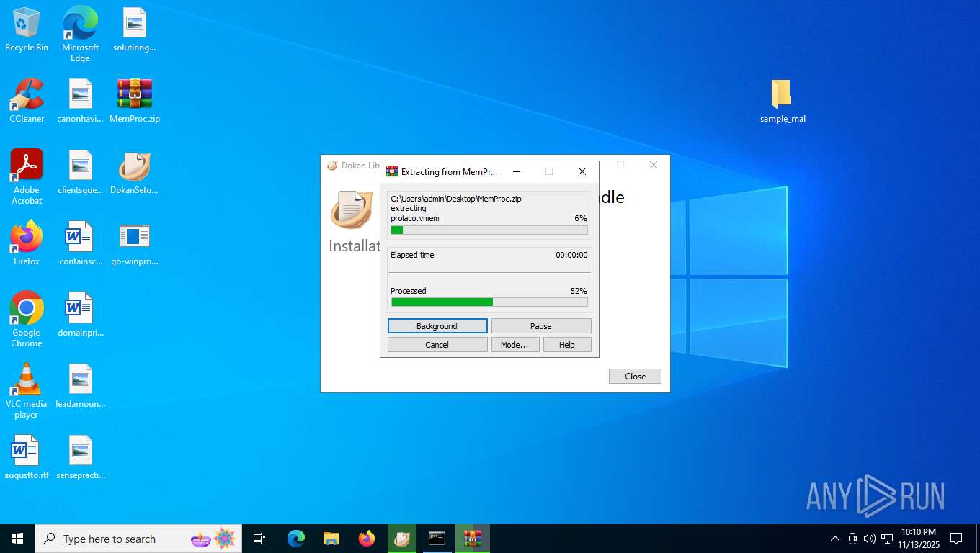
Task: Open the Recycle Bin desktop icon
Action: (27, 30)
